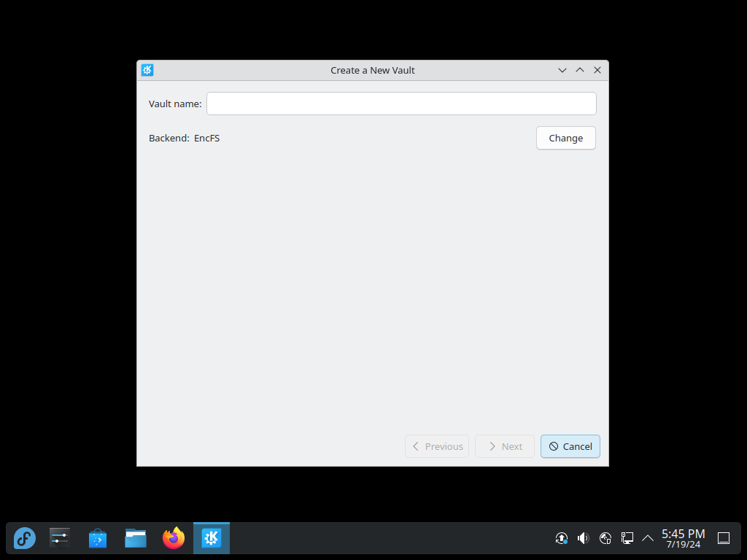Open the system updates tray icon

pos(562,538)
